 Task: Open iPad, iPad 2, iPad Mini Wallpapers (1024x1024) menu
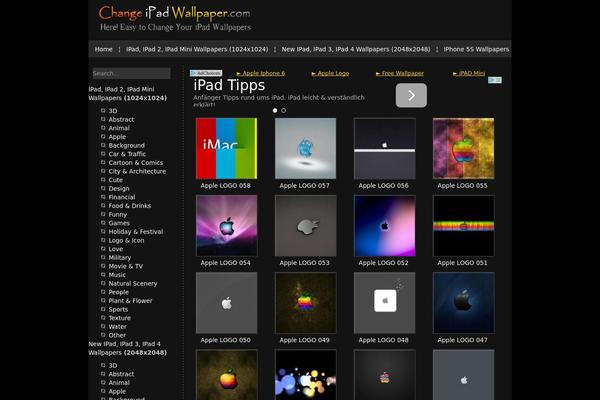[x=197, y=49]
